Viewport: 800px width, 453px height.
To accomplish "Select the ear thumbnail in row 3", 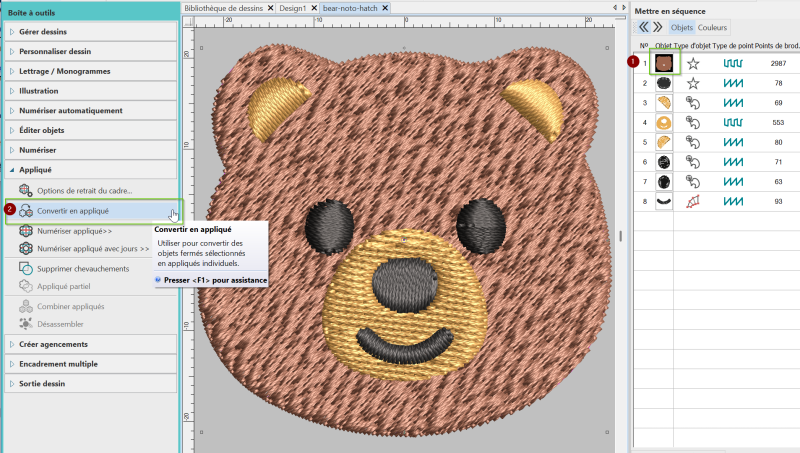I will [x=664, y=103].
